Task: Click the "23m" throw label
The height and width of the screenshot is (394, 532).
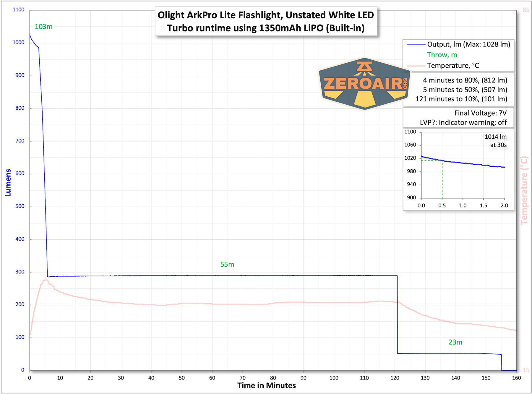Action: (x=455, y=342)
